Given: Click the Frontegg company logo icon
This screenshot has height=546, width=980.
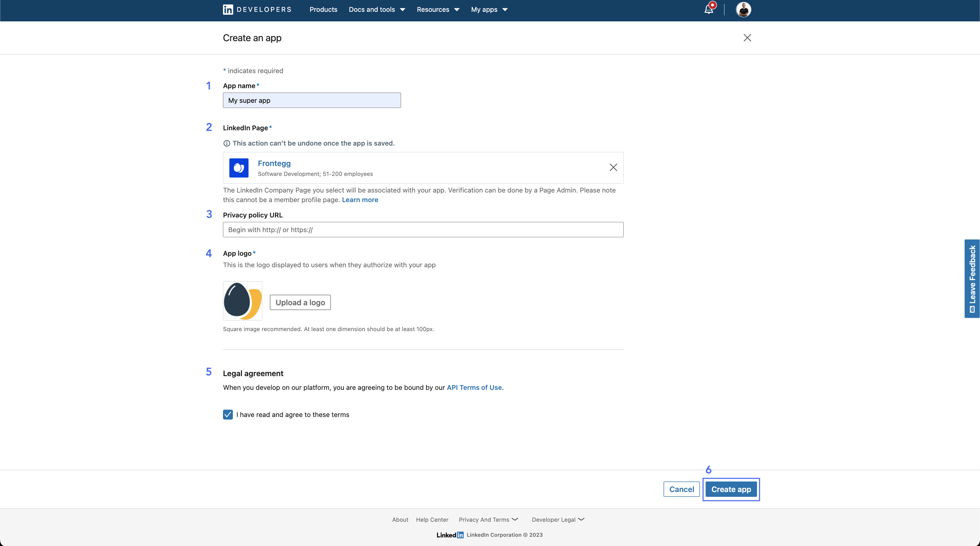Looking at the screenshot, I should [239, 168].
